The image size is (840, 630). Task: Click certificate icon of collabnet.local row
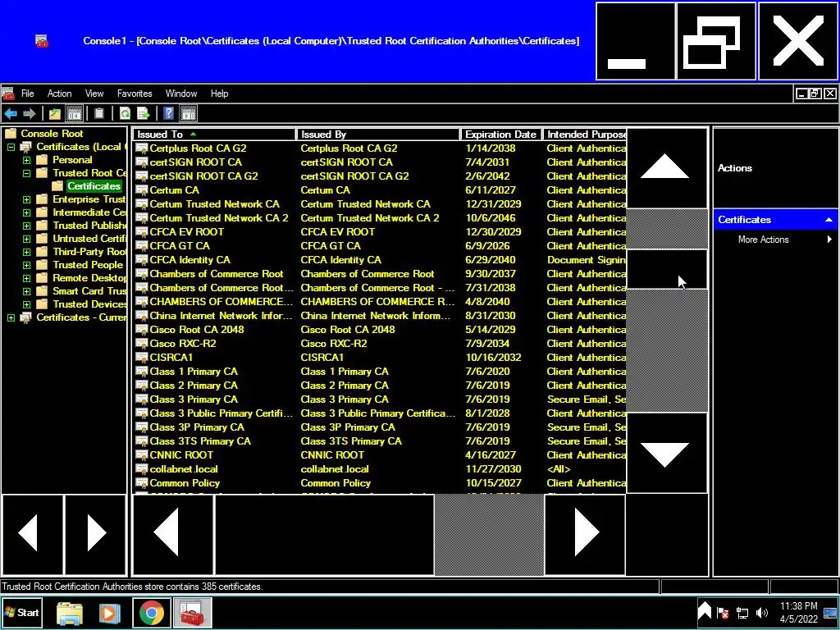141,468
